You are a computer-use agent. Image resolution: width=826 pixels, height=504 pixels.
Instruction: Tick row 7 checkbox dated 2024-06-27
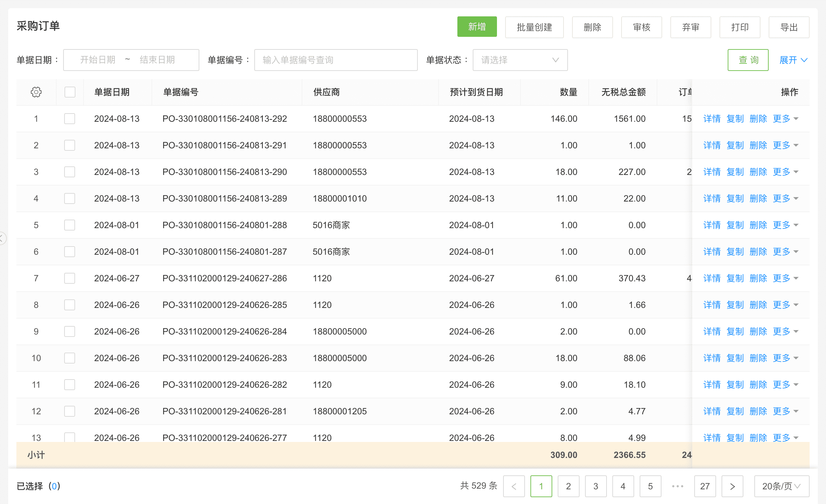click(x=70, y=278)
